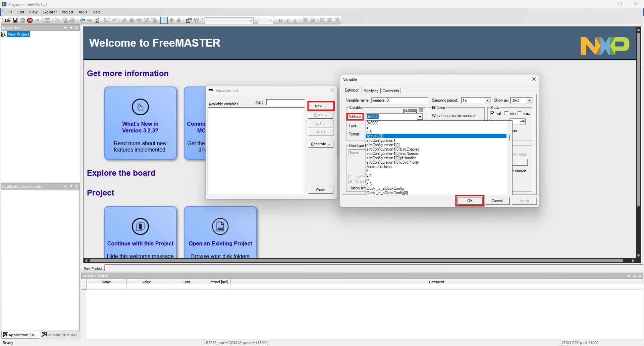Collapse the Address combo box arrow
The width and height of the screenshot is (644, 346).
point(420,117)
